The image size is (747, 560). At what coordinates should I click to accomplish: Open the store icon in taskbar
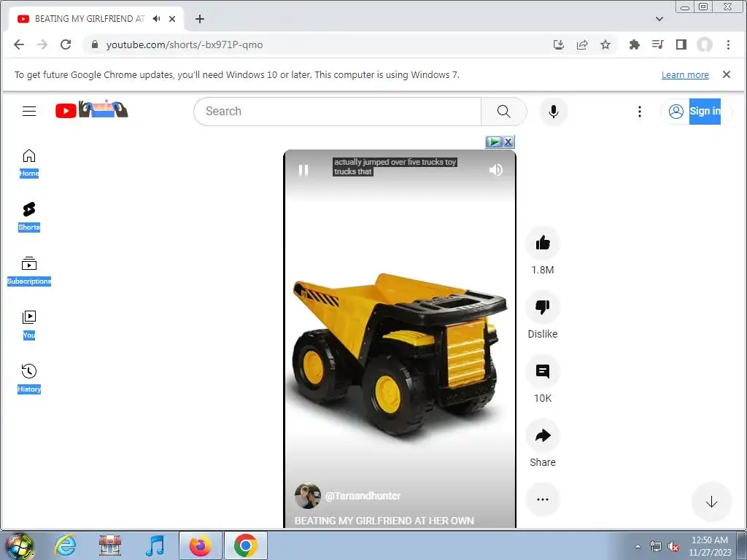click(110, 545)
